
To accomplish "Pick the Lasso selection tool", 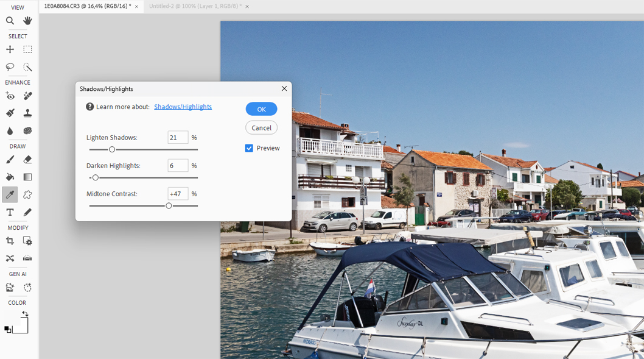I will coord(10,67).
